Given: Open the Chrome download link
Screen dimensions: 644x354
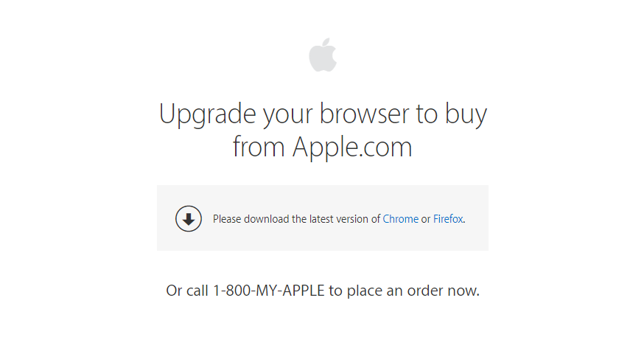Looking at the screenshot, I should click(400, 219).
